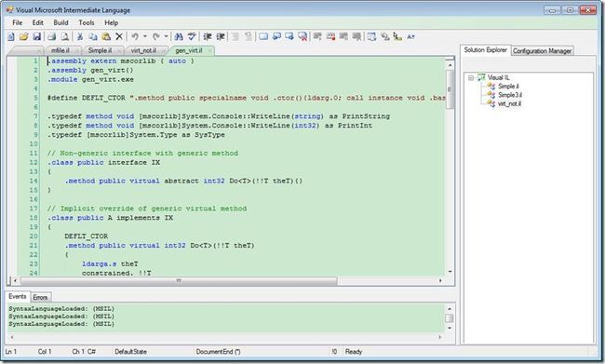Close the gen_virt.il tab with its x
The image size is (605, 364).
point(209,50)
